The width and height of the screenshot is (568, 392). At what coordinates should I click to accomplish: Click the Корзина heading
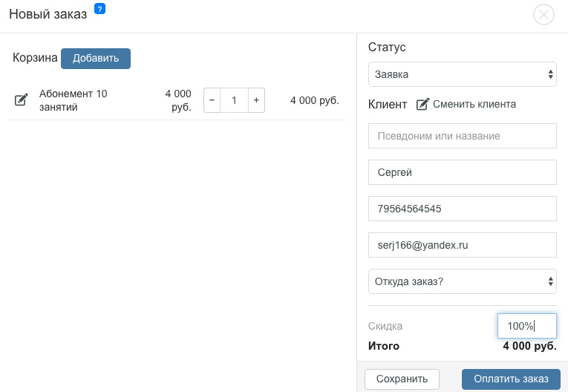35,58
